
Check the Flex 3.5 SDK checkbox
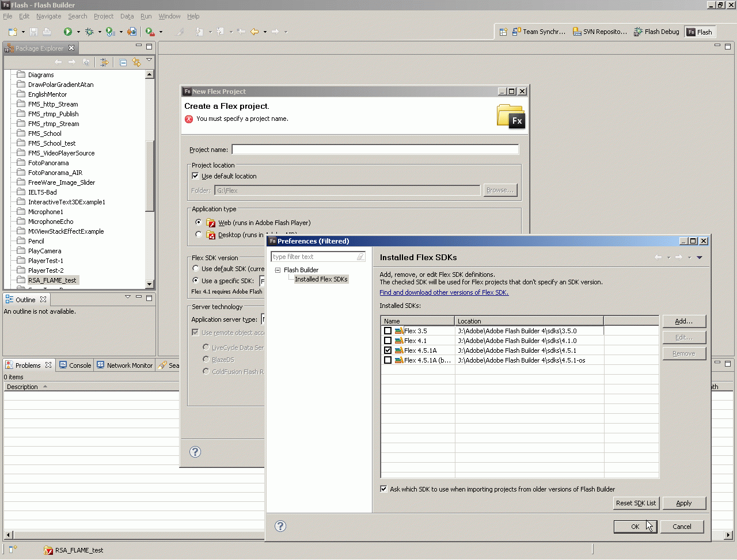click(388, 331)
